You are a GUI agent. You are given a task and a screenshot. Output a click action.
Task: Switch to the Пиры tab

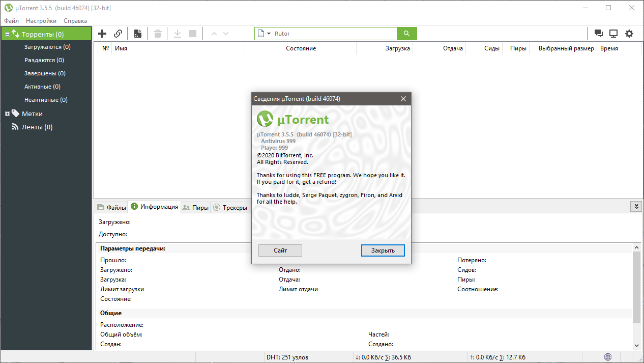tap(195, 207)
